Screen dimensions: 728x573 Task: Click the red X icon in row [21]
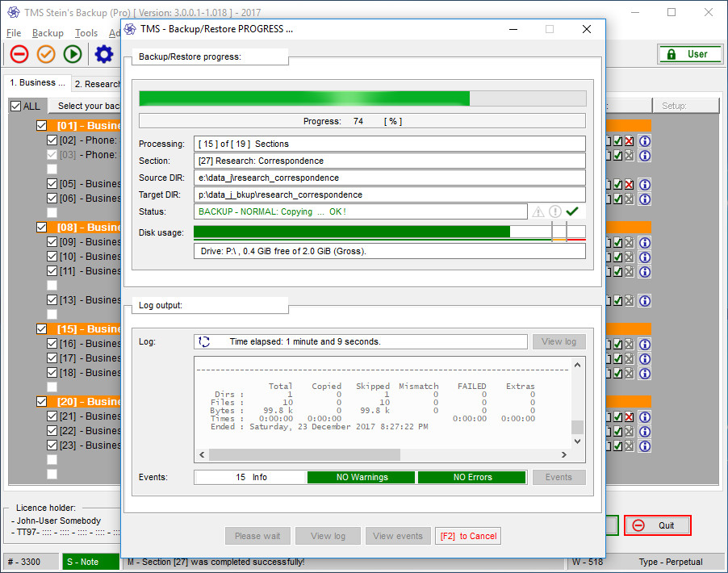click(x=629, y=417)
